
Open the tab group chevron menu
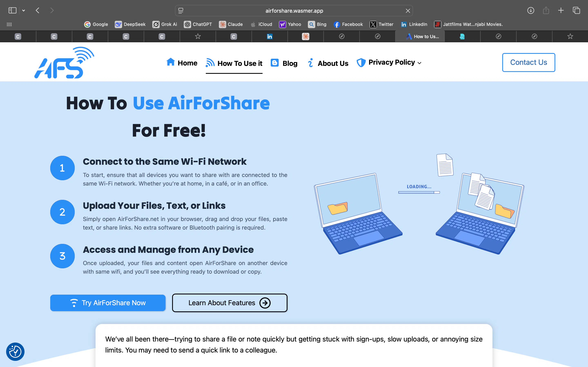coord(23,10)
